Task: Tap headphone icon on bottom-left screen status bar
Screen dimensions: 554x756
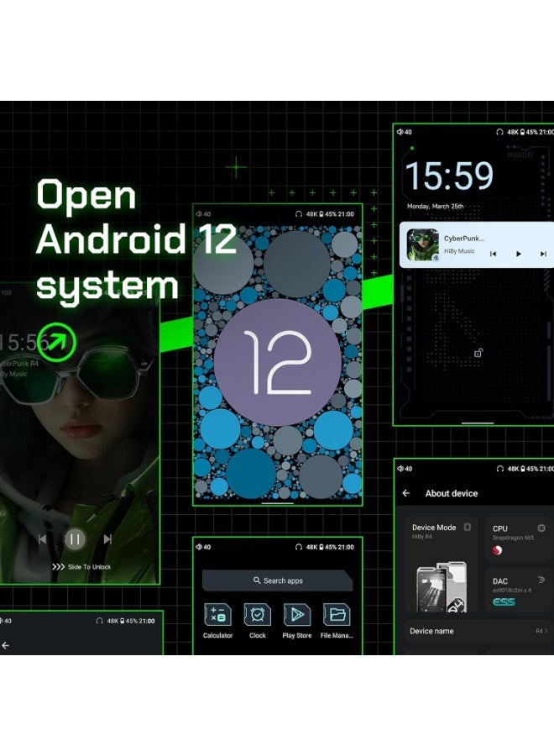Action: click(99, 621)
